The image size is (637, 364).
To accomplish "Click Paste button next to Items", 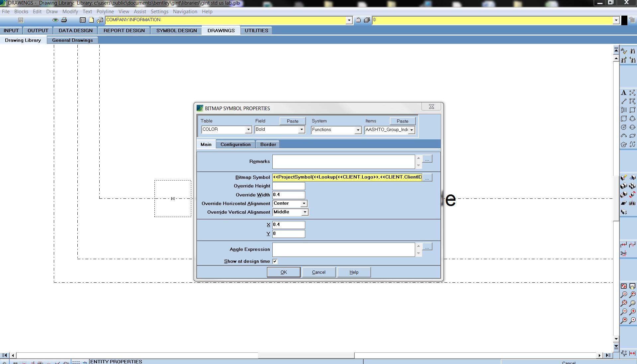I will tap(402, 121).
